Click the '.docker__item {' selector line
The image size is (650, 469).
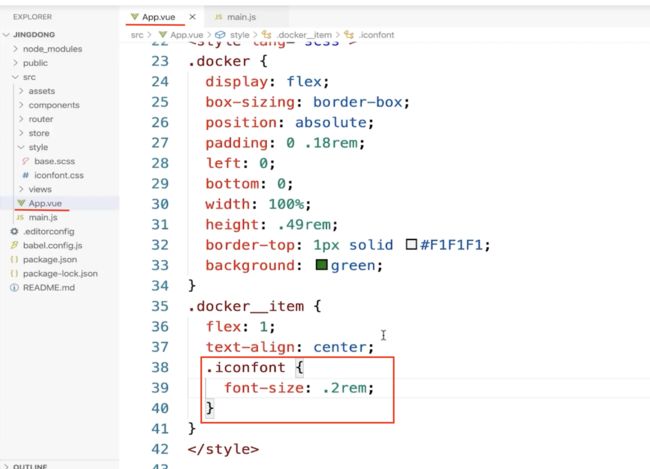pyautogui.click(x=254, y=306)
